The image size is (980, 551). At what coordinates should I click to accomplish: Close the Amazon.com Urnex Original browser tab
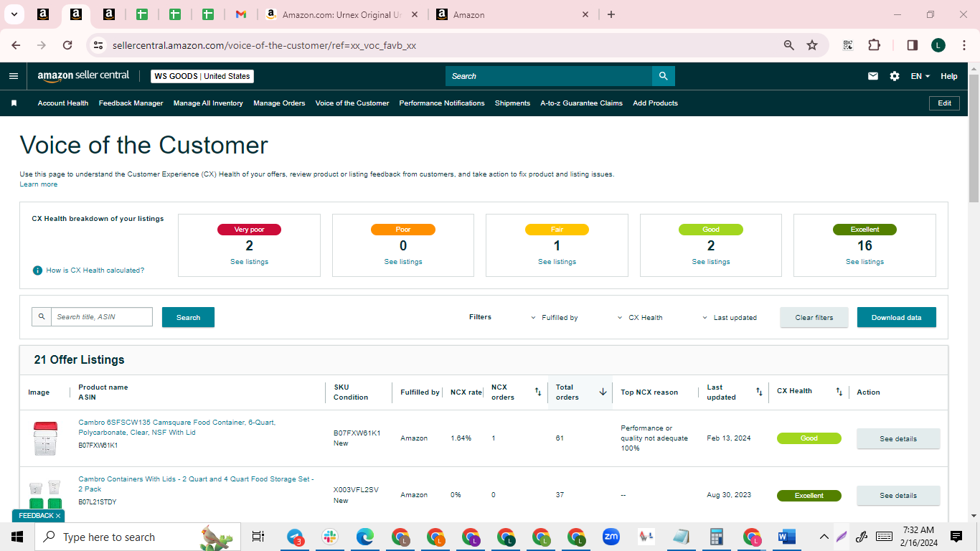(x=415, y=14)
